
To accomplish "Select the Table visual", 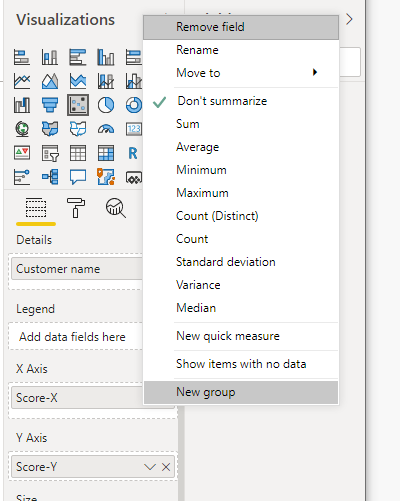I will click(x=78, y=153).
